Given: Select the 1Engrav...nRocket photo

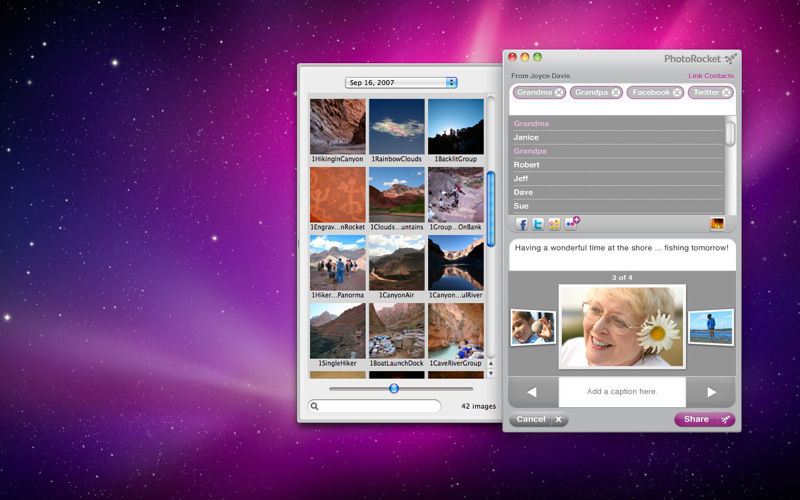Looking at the screenshot, I should 338,194.
